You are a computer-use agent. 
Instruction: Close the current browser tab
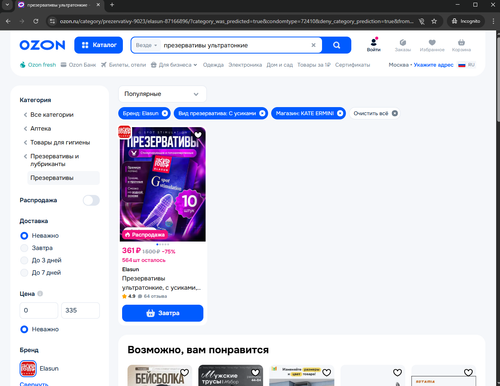[x=98, y=5]
